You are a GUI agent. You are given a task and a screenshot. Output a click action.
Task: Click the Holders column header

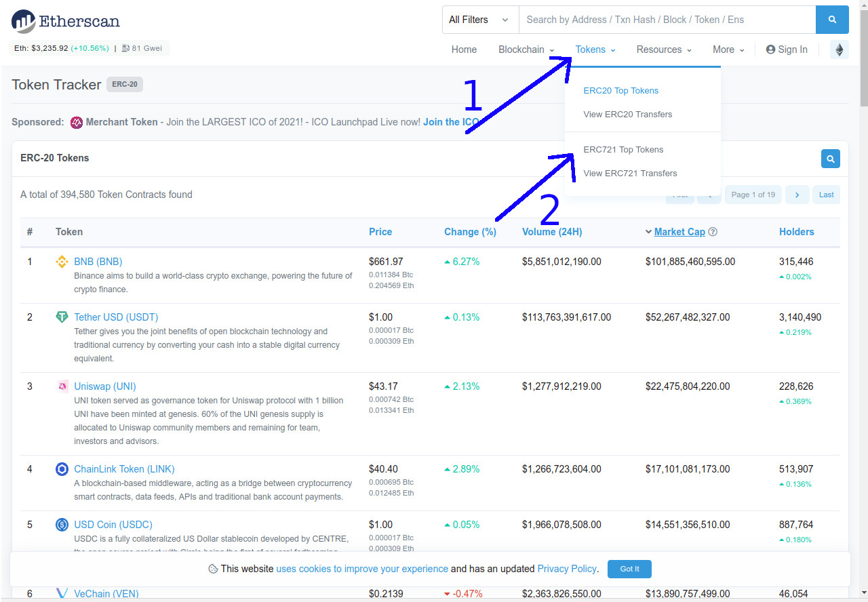point(796,232)
